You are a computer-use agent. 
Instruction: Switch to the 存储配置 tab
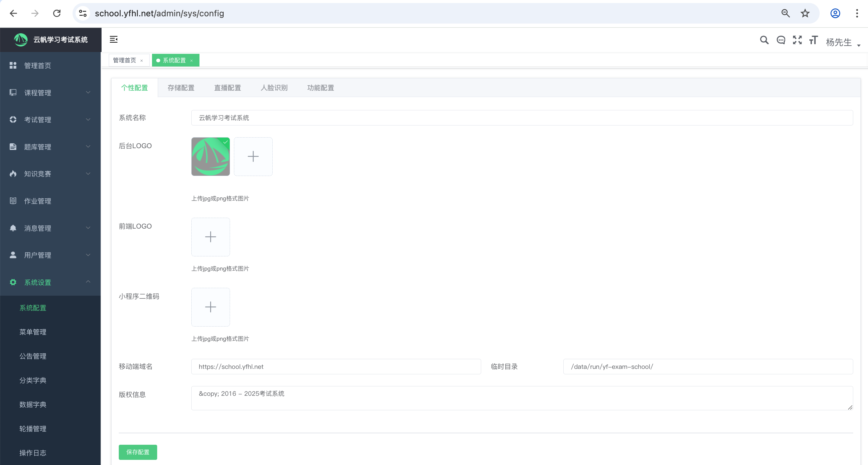click(x=181, y=88)
